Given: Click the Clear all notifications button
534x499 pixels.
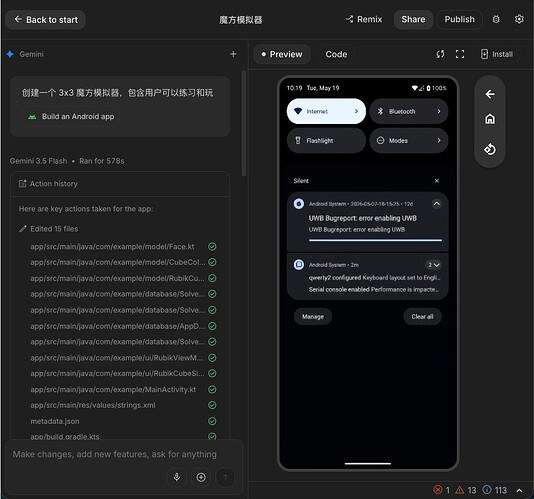Looking at the screenshot, I should point(422,316).
